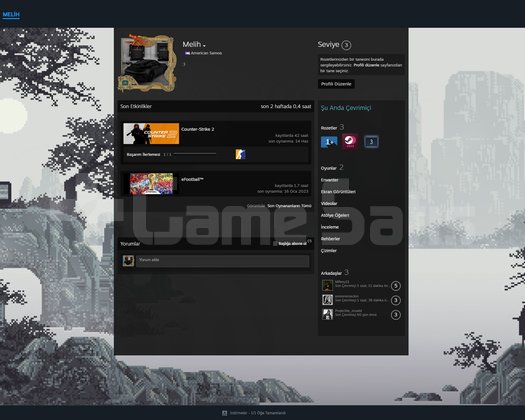Open the second friend's avatar in friends list
The image size is (525, 420).
click(327, 300)
